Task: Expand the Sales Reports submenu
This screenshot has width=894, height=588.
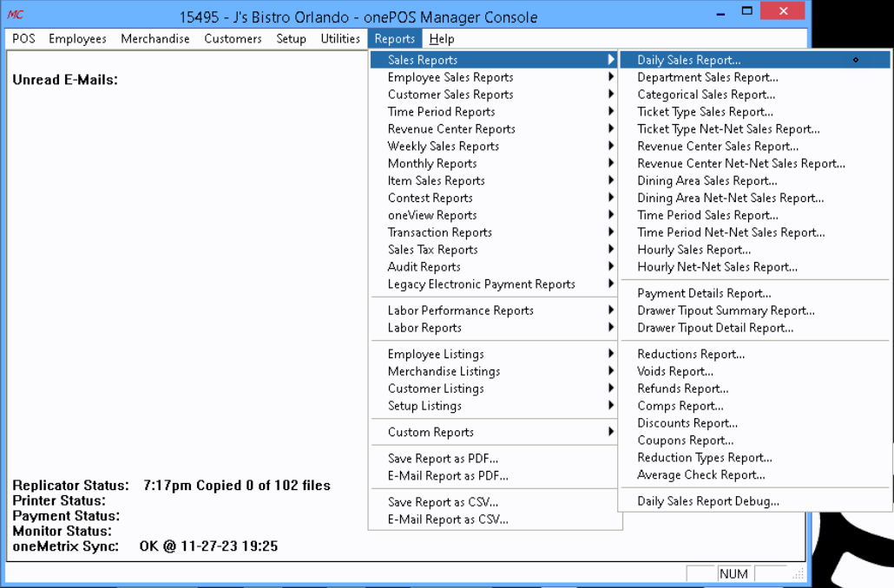Action: pyautogui.click(x=494, y=60)
